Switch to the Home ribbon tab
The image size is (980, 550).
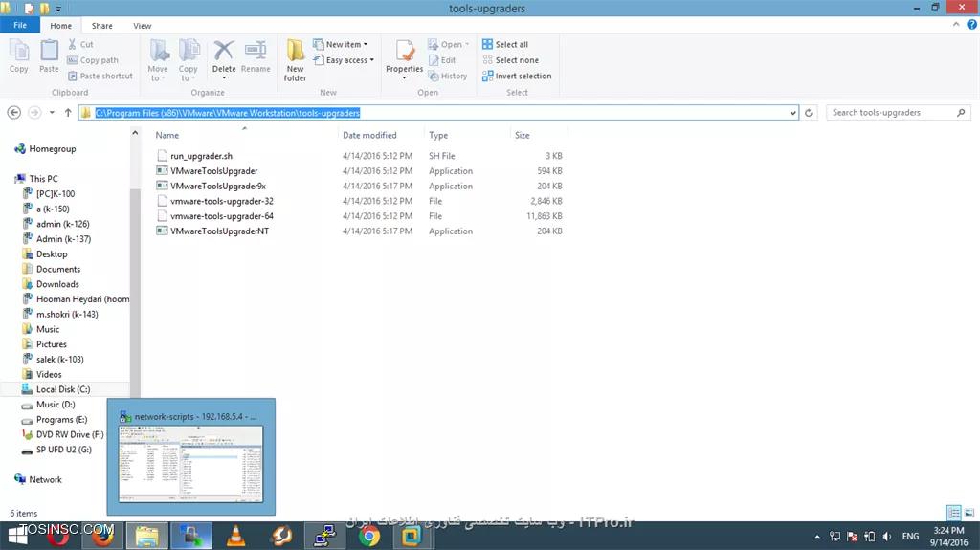pyautogui.click(x=60, y=26)
